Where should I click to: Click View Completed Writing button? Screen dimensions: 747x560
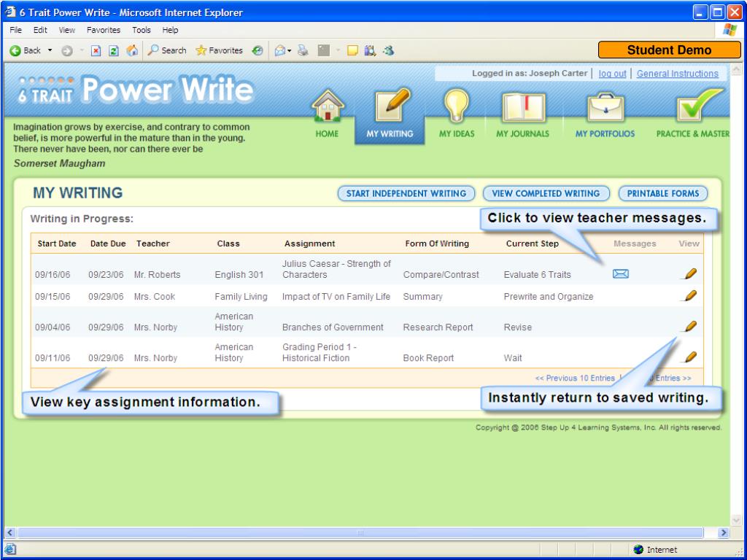click(546, 193)
